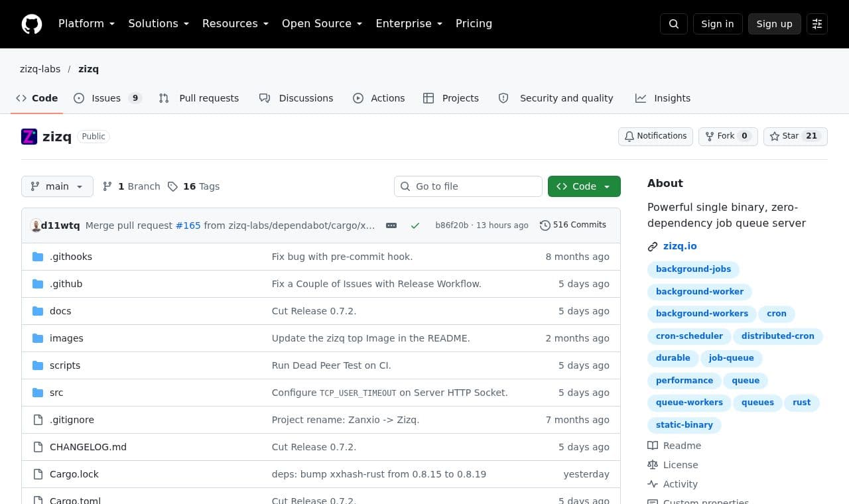
Task: Click the Sign up button
Action: coord(774,24)
